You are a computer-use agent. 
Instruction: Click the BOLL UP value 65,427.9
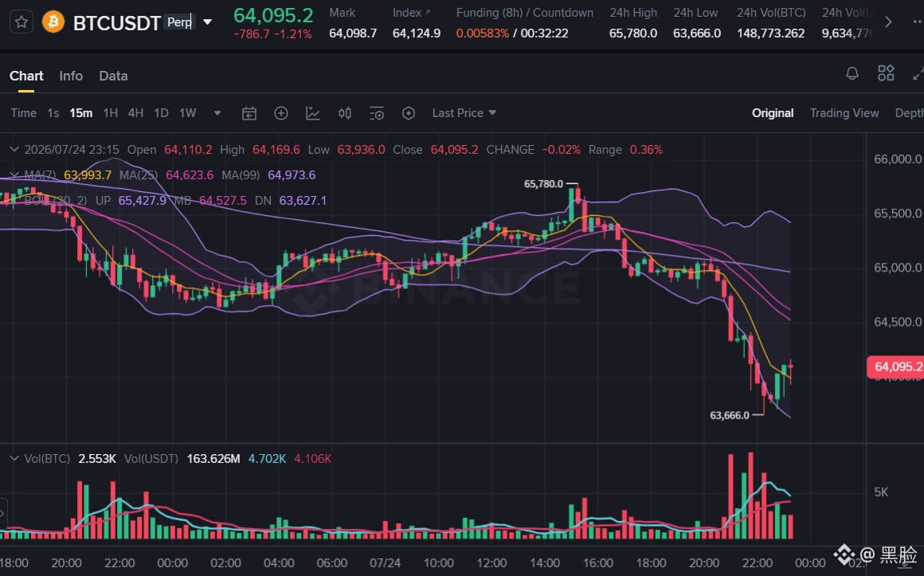142,201
